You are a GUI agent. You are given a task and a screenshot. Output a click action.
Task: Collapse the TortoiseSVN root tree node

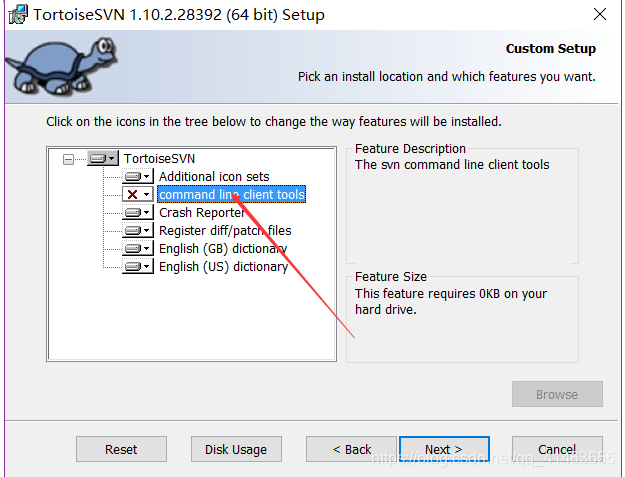(68, 159)
